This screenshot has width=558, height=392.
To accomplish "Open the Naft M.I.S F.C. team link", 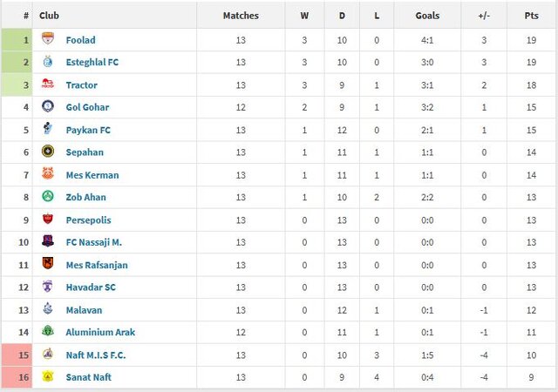I will (96, 355).
